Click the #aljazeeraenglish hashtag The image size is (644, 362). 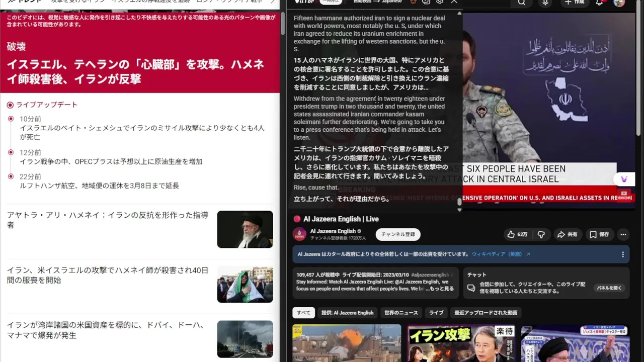pyautogui.click(x=430, y=275)
